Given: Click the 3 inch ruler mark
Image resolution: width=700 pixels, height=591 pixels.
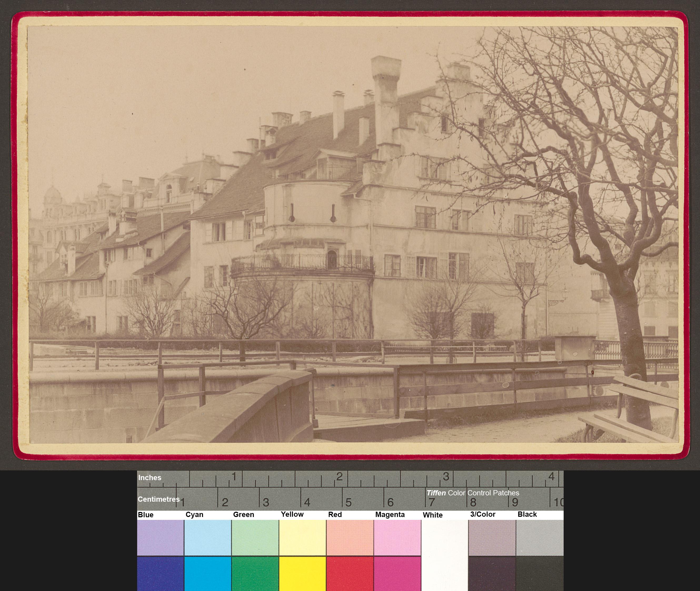Looking at the screenshot, I should click(446, 476).
